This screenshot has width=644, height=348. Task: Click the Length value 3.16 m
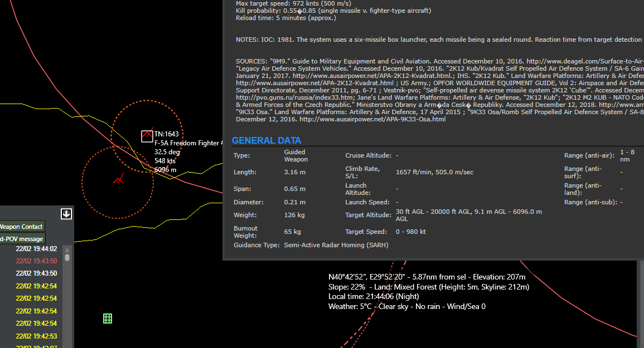[294, 172]
